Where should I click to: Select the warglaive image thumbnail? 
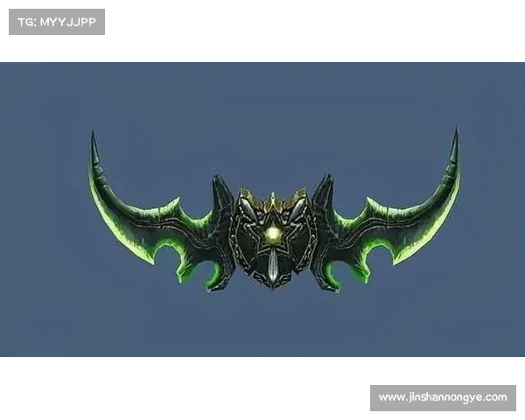262,207
